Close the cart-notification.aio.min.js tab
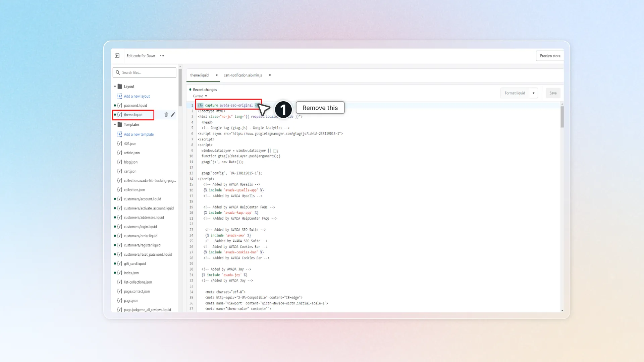 [x=270, y=75]
